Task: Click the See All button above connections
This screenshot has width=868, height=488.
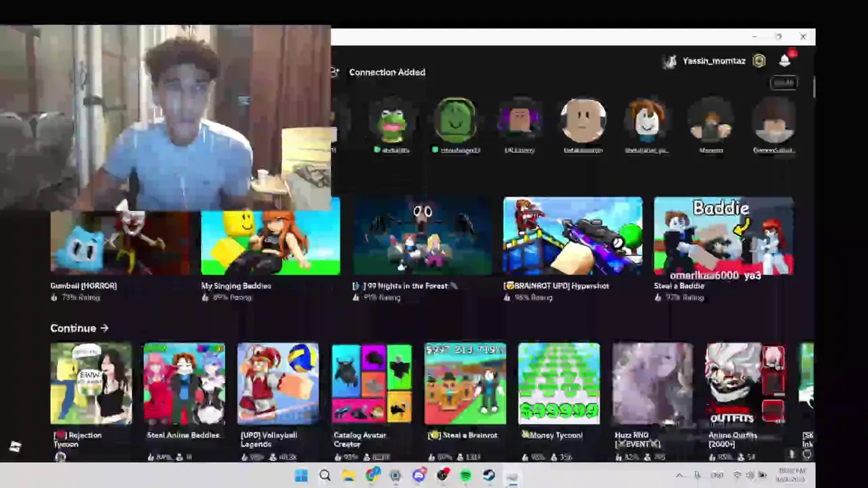Action: [784, 83]
